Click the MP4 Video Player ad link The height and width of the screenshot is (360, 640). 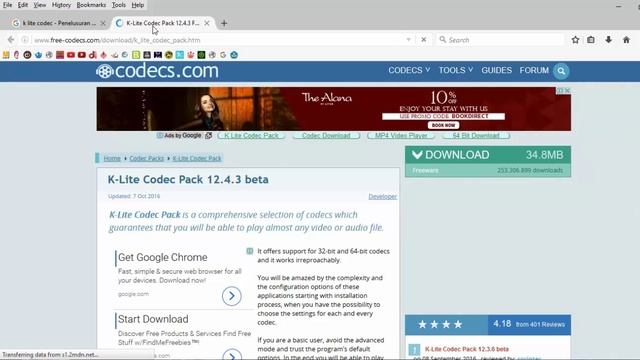(401, 136)
